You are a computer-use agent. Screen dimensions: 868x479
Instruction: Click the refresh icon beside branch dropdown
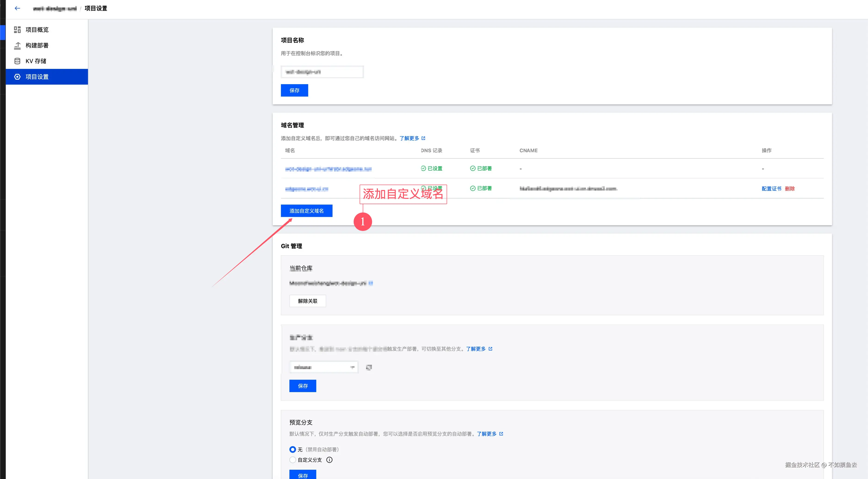tap(369, 367)
